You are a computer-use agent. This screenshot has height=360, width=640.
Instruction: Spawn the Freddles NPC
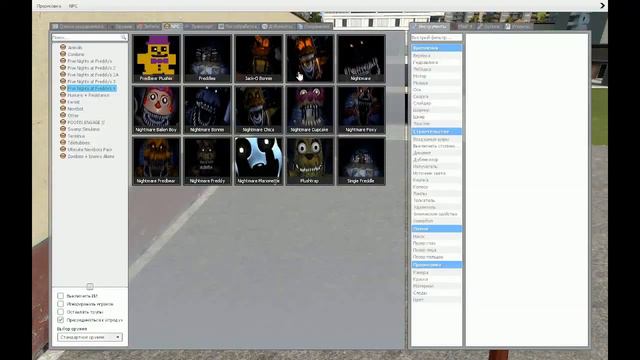[x=207, y=59]
